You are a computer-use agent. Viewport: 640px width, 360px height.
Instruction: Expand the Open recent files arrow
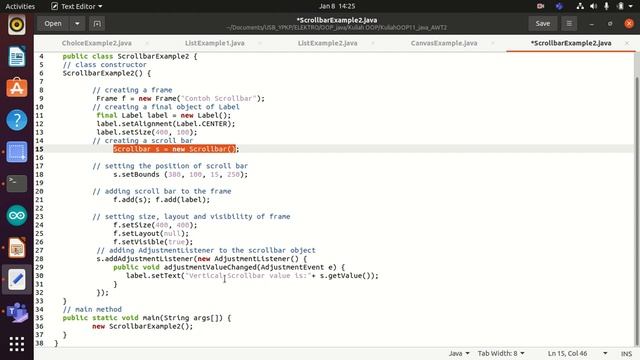[77, 24]
